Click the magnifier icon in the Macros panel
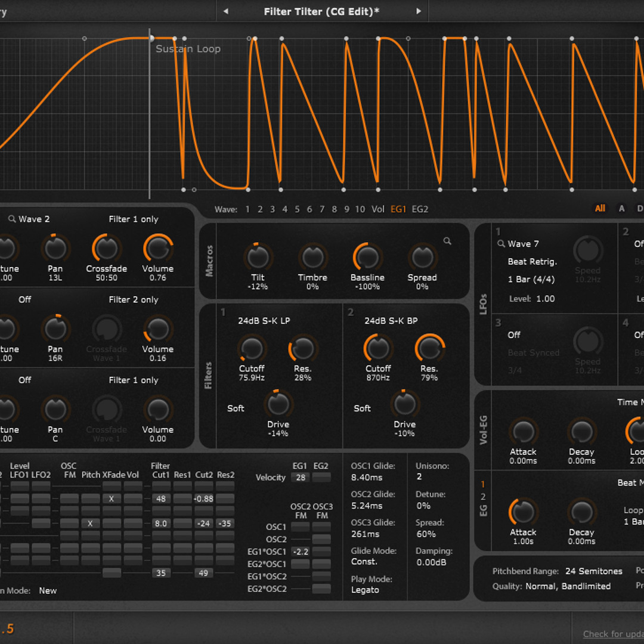 click(447, 241)
